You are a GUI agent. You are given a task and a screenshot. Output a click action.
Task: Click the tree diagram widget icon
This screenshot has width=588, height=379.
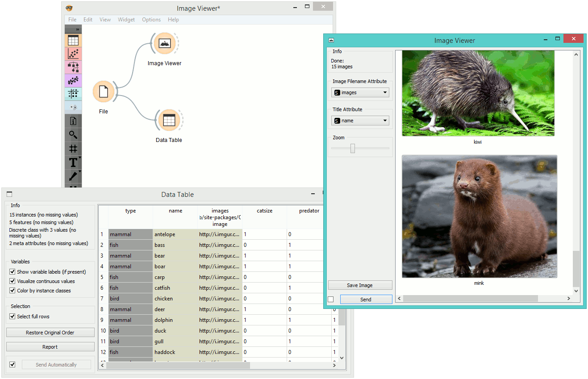coord(73,67)
